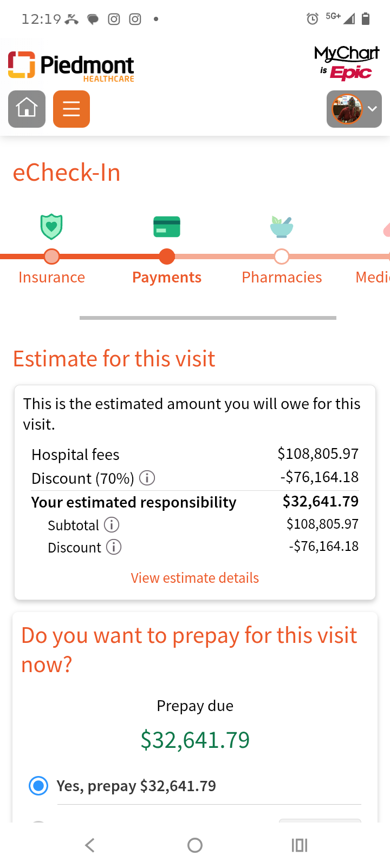Tap the Payments credit card icon
The height and width of the screenshot is (868, 390).
167,227
